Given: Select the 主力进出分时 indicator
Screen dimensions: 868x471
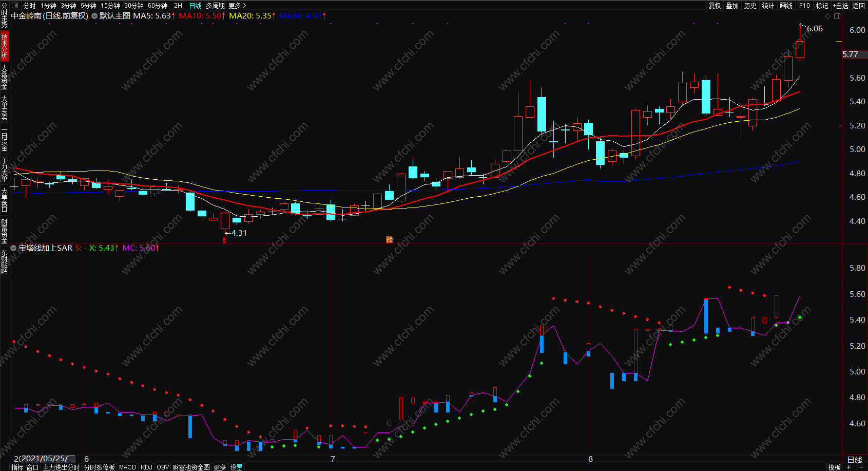Looking at the screenshot, I should pos(61,467).
